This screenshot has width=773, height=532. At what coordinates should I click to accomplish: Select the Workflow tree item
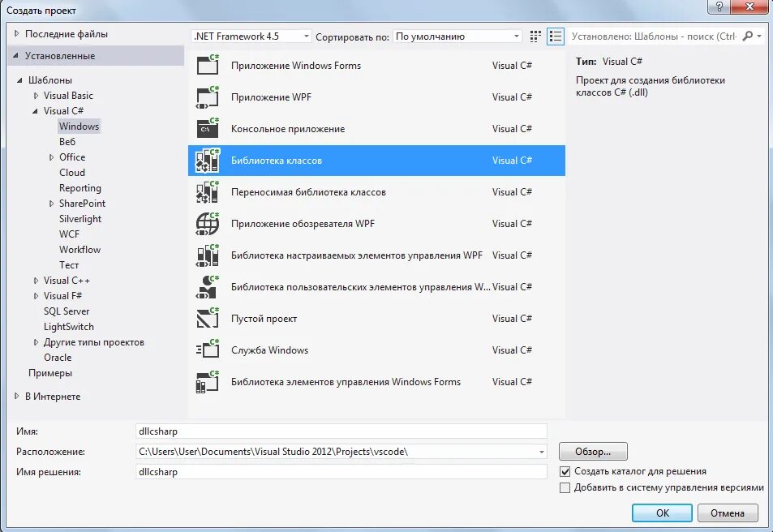click(79, 250)
